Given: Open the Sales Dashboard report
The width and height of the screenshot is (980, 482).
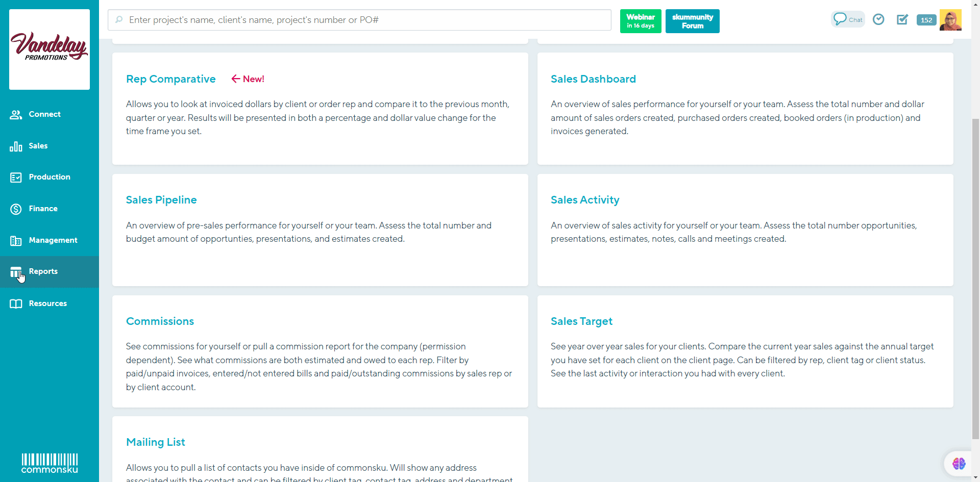Looking at the screenshot, I should 593,79.
